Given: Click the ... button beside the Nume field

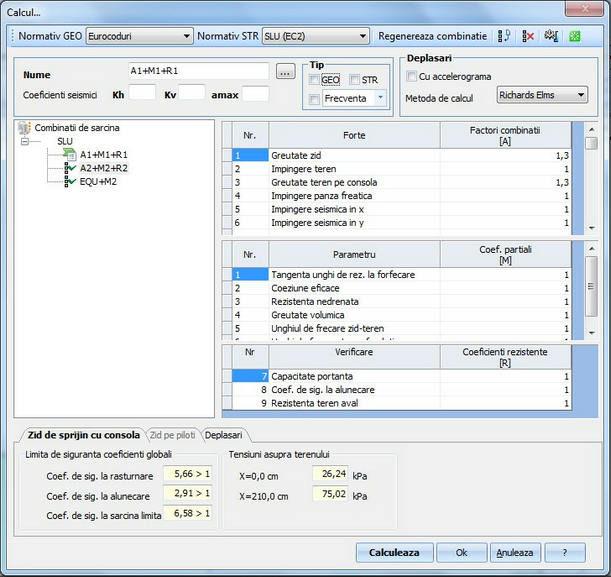Looking at the screenshot, I should [285, 71].
